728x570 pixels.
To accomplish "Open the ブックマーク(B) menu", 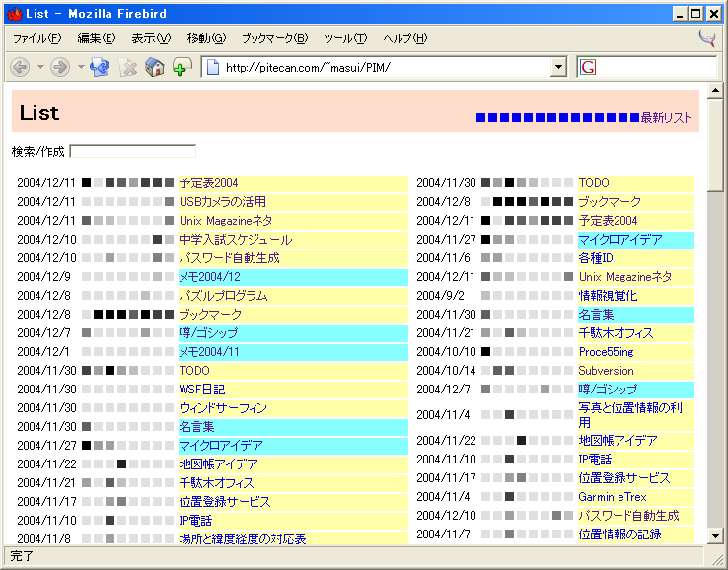I will (274, 38).
